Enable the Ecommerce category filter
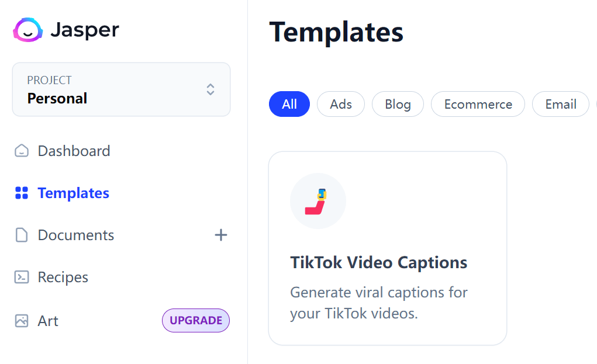 click(478, 104)
